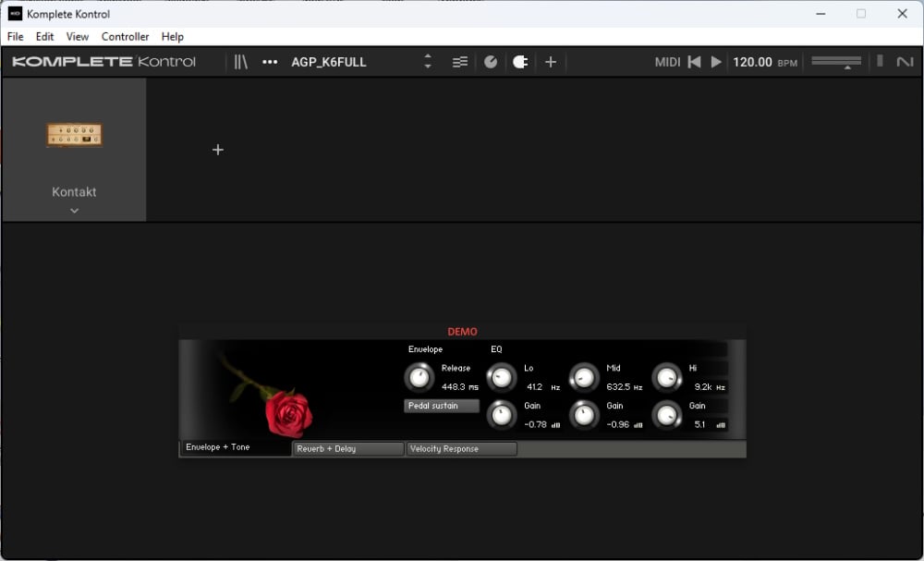Viewport: 924px width, 561px height.
Task: Step to previous preset with up arrow
Action: 428,56
